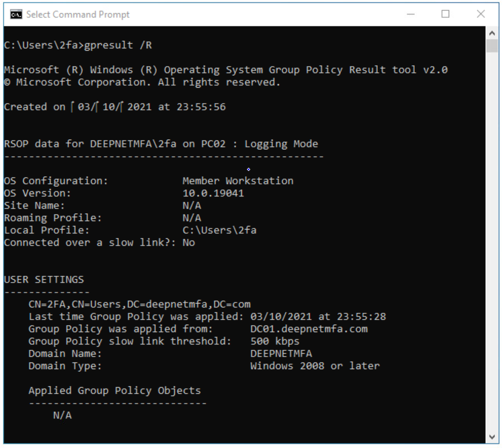Click the "Created on" timestamp line
Screen dimensions: 502x448
[x=114, y=107]
